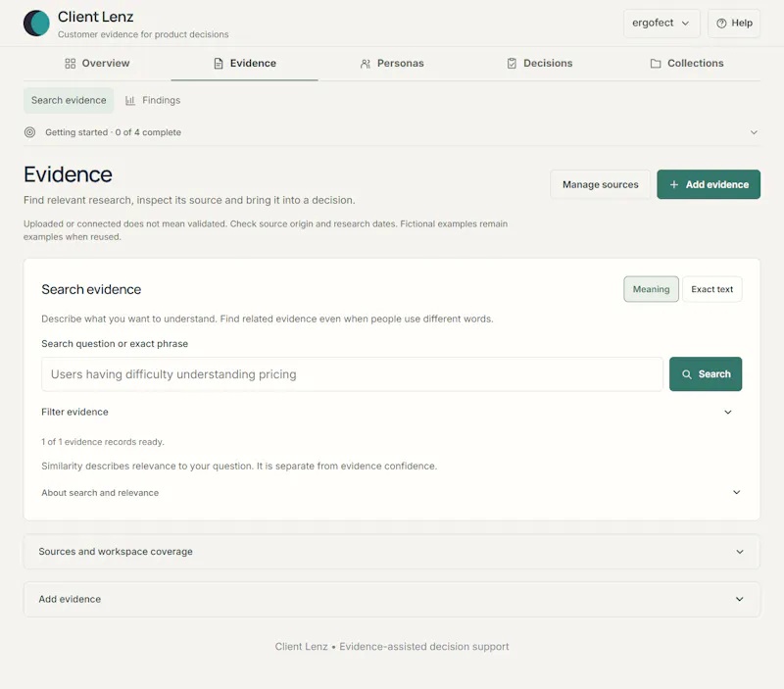
Task: Click the green Add evidence button
Action: pyautogui.click(x=709, y=184)
